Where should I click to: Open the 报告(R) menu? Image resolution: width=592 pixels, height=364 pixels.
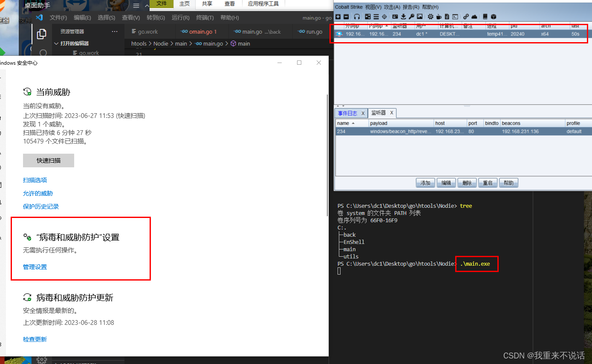411,7
